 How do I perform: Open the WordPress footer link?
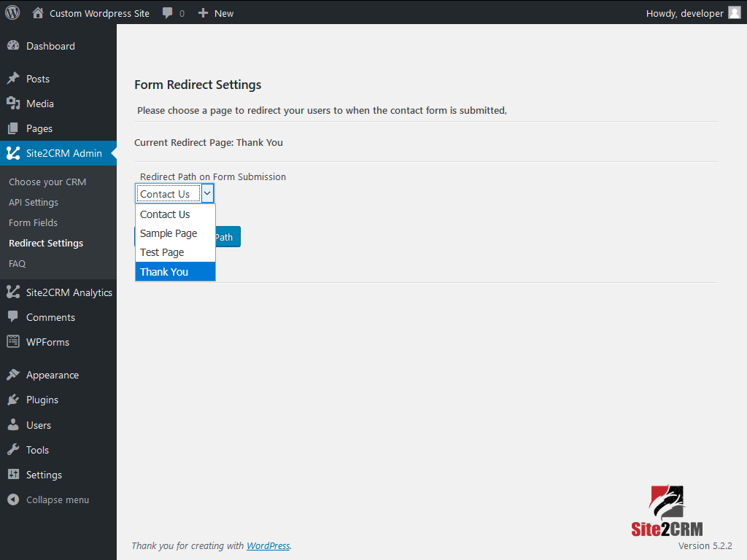pos(268,545)
